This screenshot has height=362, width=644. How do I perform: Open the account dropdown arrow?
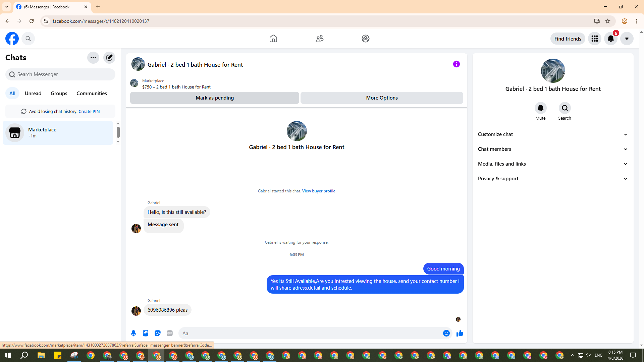click(627, 39)
